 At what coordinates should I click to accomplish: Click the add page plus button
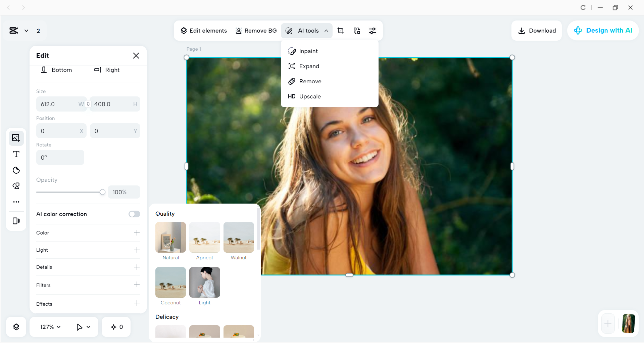coord(608,324)
